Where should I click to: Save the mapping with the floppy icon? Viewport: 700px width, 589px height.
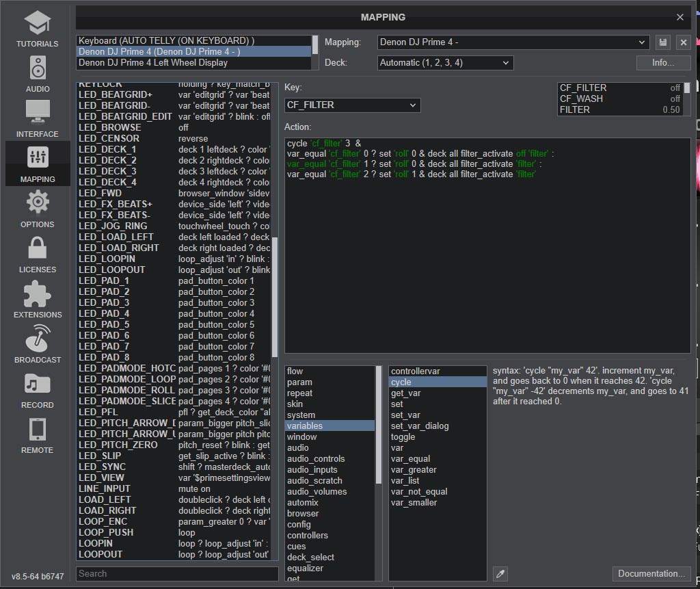[x=663, y=42]
